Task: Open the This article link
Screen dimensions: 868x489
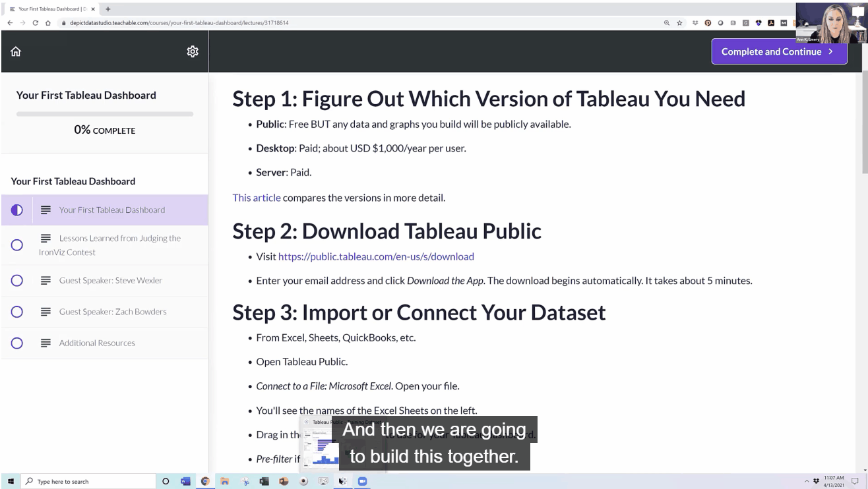Action: click(x=257, y=197)
